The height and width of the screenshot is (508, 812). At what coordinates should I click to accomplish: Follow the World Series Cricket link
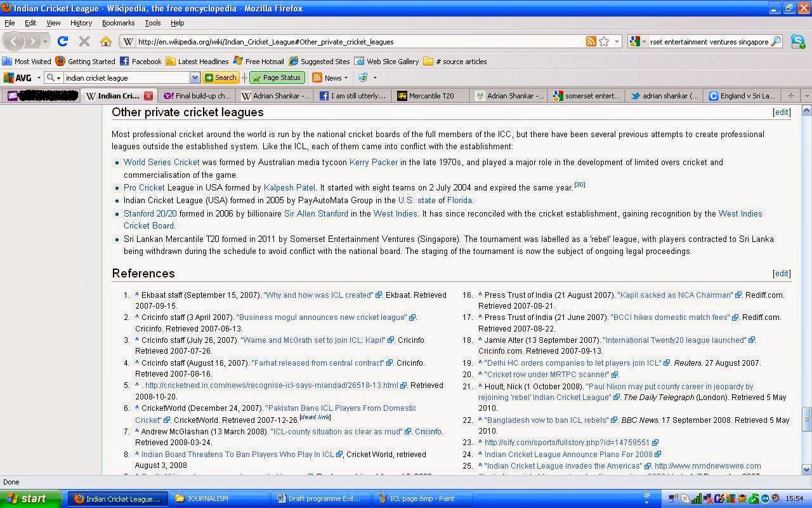coord(162,162)
